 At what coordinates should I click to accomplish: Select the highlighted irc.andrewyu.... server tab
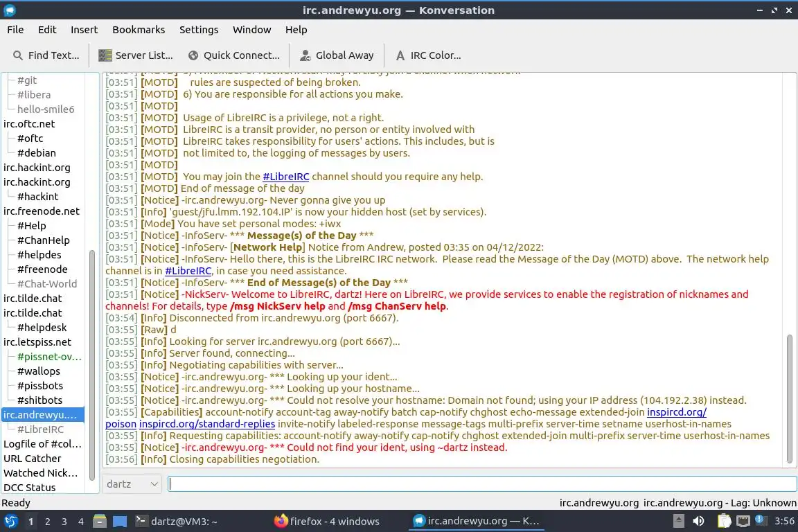click(x=43, y=415)
